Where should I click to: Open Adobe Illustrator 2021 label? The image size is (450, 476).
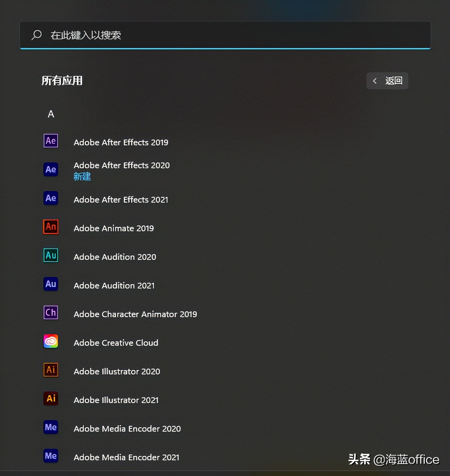click(116, 400)
